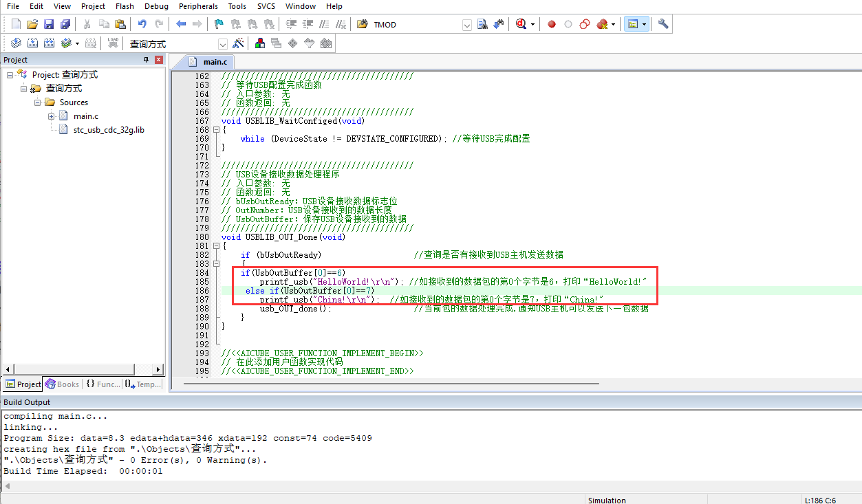Select the Project panel tab
The image size is (862, 504).
tap(23, 384)
